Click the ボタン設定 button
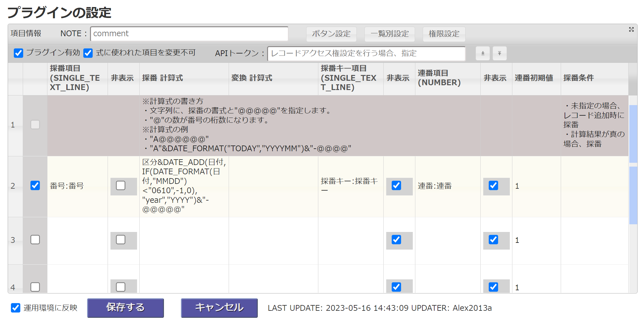Viewport: 644px width, 330px height. (x=331, y=34)
